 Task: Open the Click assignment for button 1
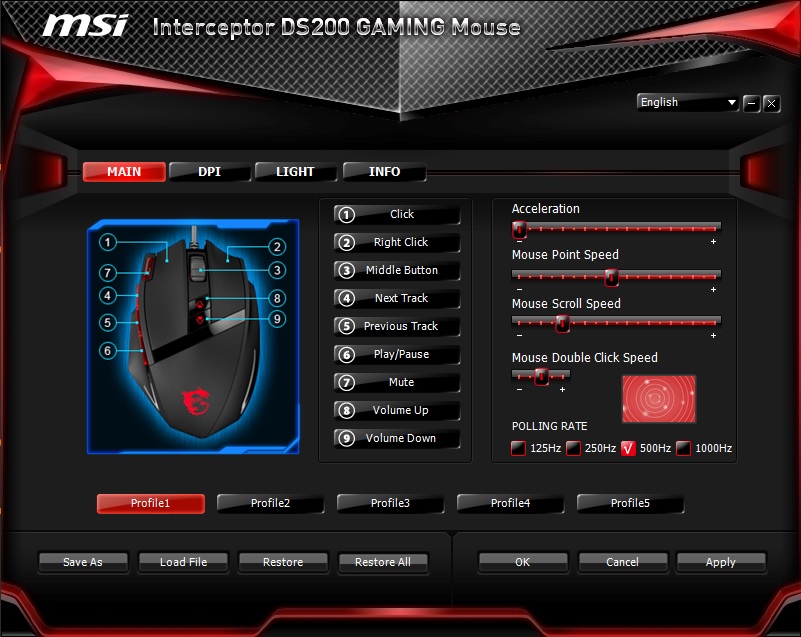pyautogui.click(x=397, y=215)
